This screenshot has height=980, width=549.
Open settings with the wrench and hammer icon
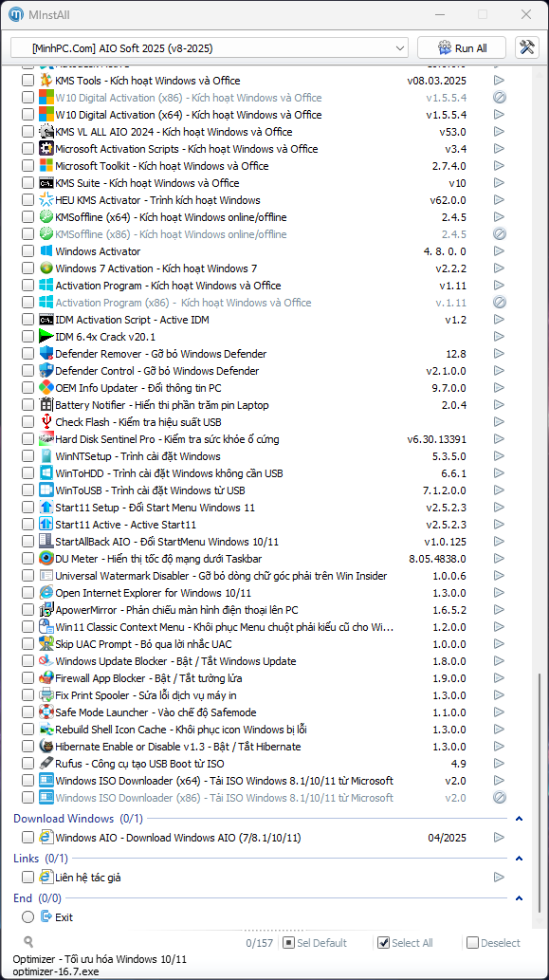click(527, 47)
